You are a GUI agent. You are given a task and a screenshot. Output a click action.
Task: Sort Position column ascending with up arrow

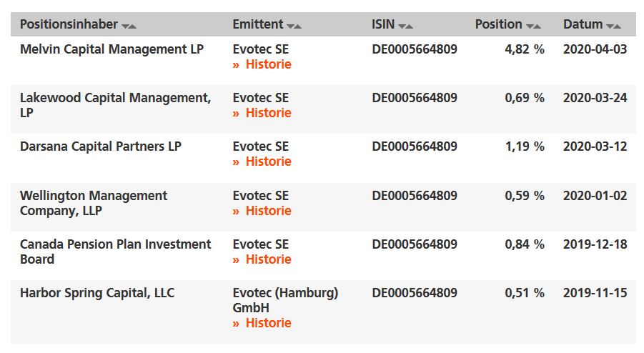(x=537, y=26)
